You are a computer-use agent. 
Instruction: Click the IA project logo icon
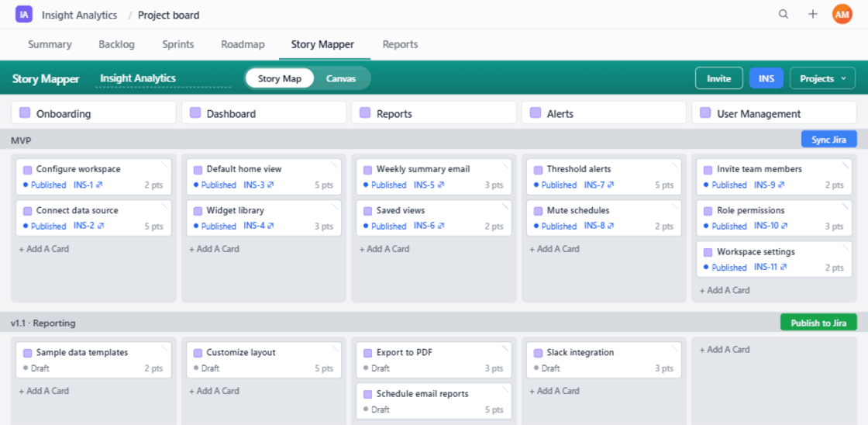(24, 15)
